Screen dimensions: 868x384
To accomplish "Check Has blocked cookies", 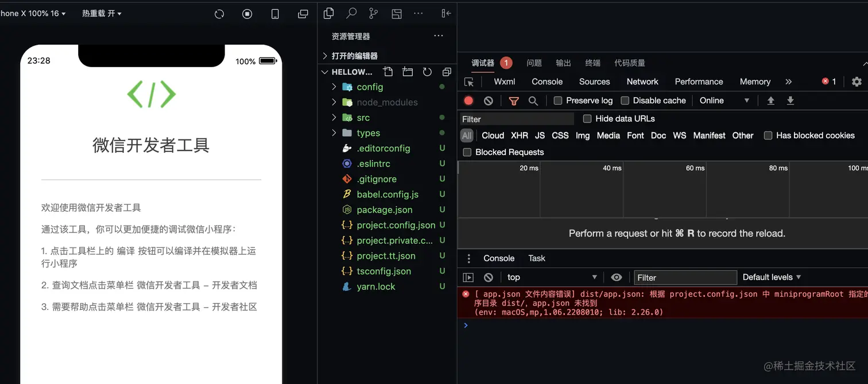I will (768, 135).
